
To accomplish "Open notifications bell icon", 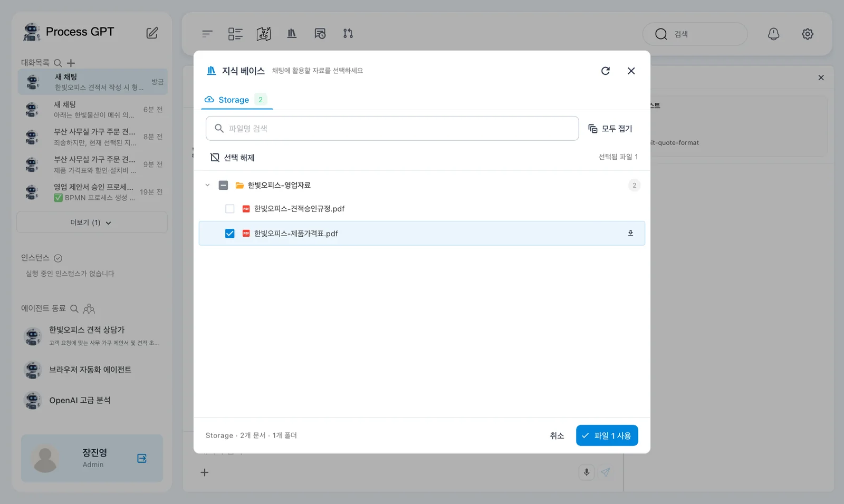I will 773,34.
